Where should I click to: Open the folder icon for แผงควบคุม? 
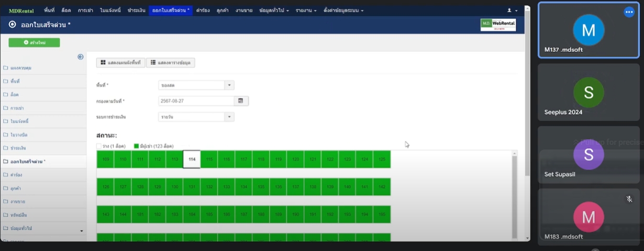pos(6,68)
